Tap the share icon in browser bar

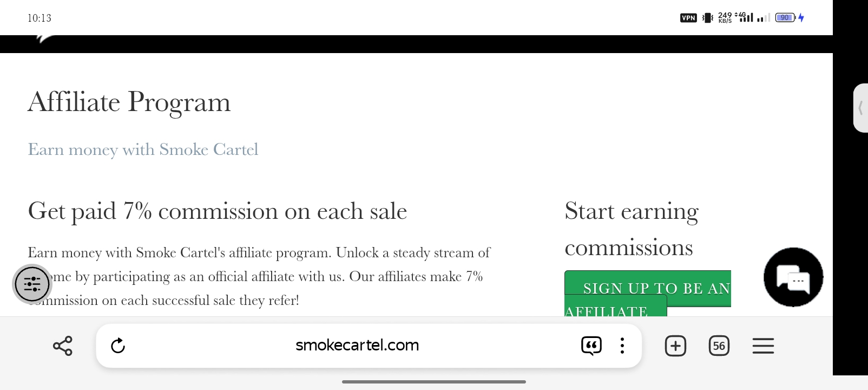pos(63,346)
